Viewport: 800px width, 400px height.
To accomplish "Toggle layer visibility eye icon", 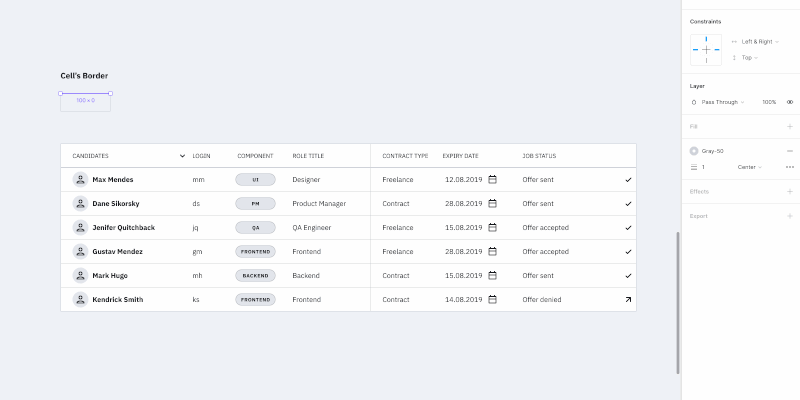I will pyautogui.click(x=789, y=102).
